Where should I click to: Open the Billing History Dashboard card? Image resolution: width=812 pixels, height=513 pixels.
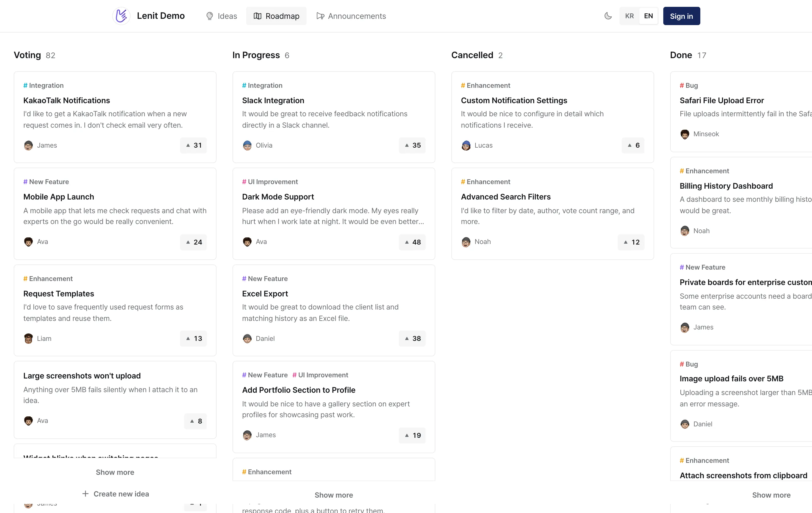coord(741,203)
